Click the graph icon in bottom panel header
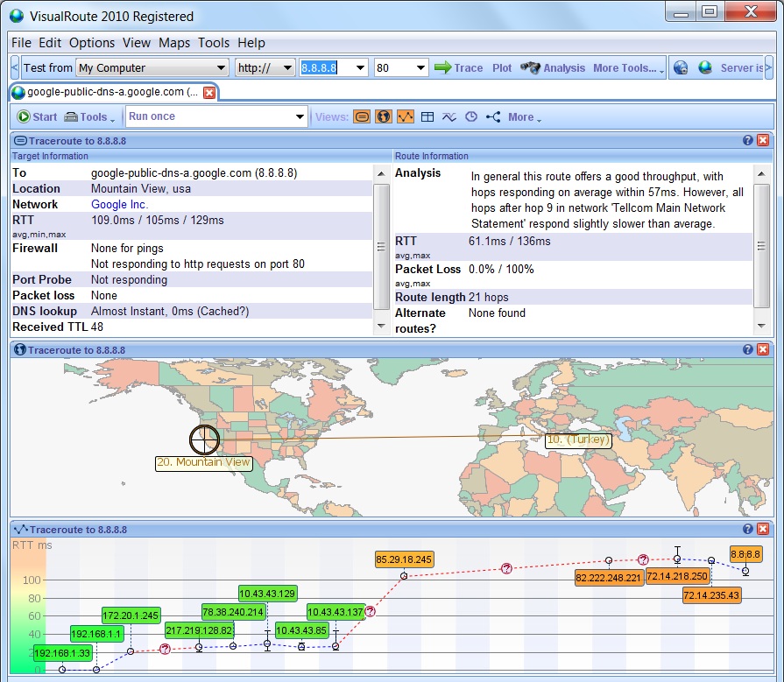 (x=21, y=529)
